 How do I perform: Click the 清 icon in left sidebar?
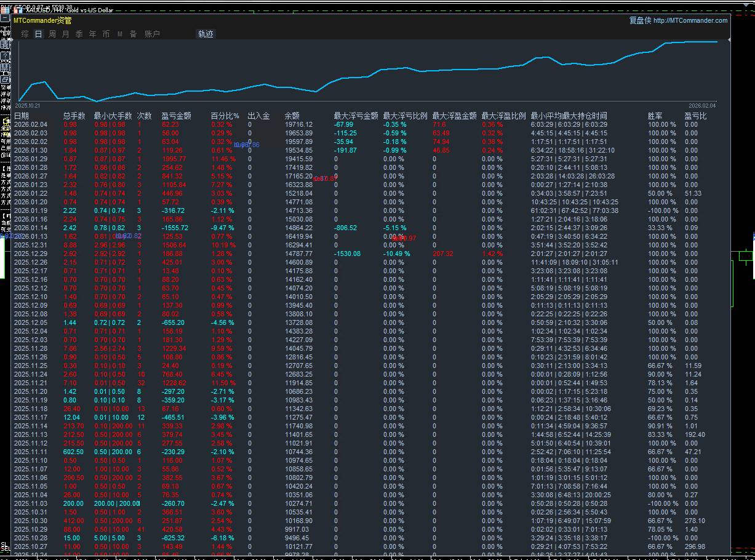coord(6,44)
